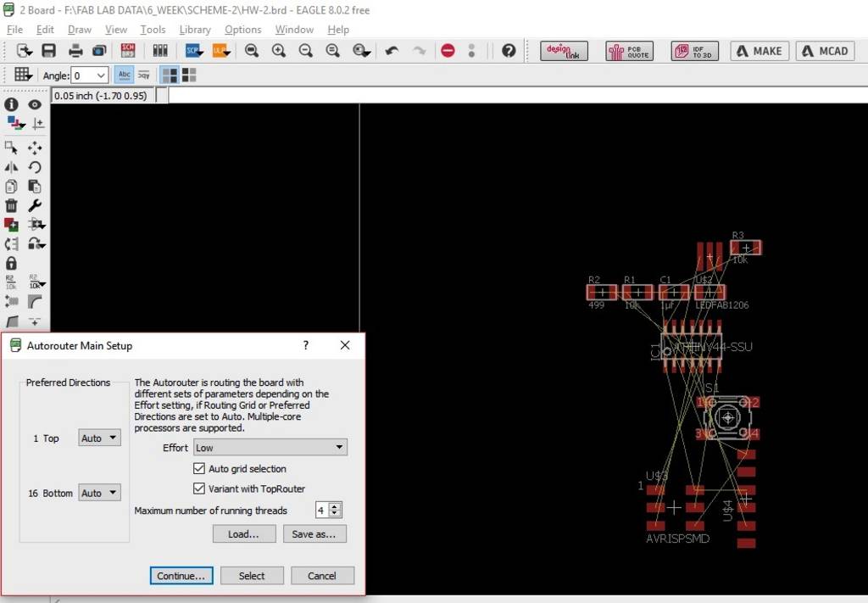This screenshot has width=868, height=603.
Task: Select the Lock tool
Action: (11, 263)
